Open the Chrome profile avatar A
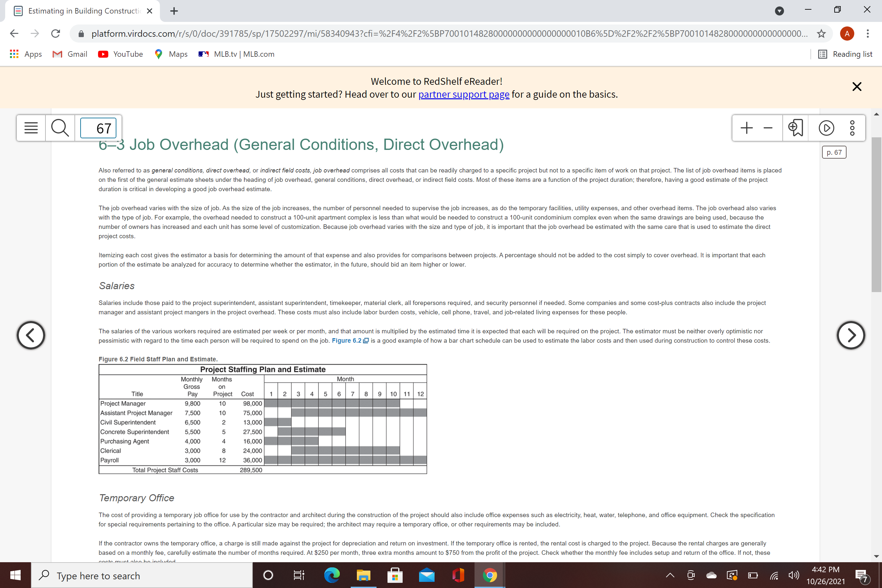 [847, 34]
